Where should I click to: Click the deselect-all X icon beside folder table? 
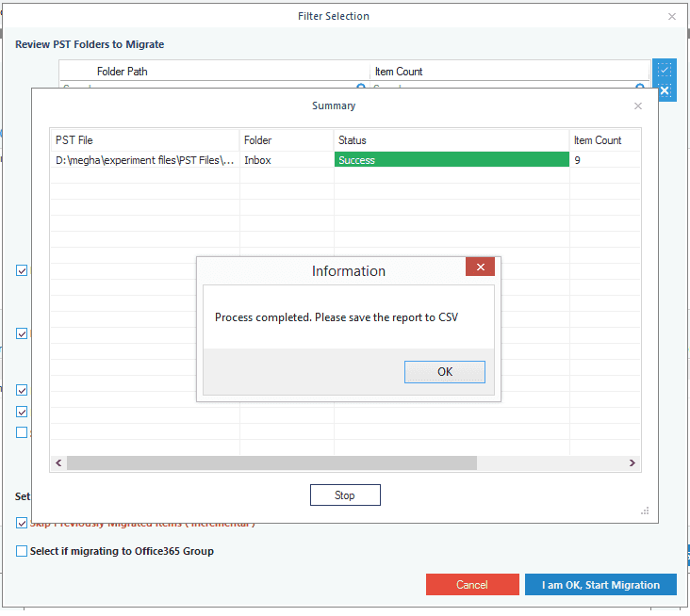665,91
